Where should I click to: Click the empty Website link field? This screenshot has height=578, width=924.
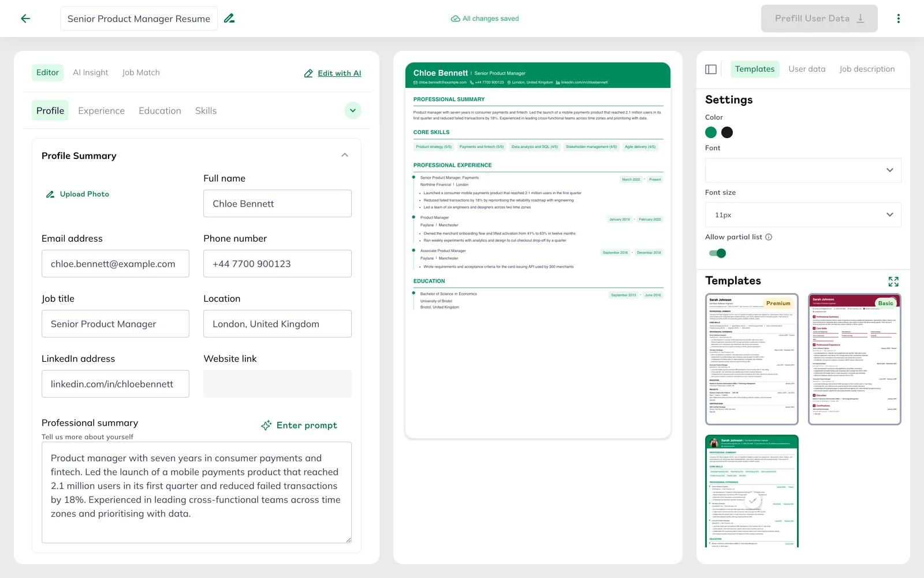coord(277,384)
